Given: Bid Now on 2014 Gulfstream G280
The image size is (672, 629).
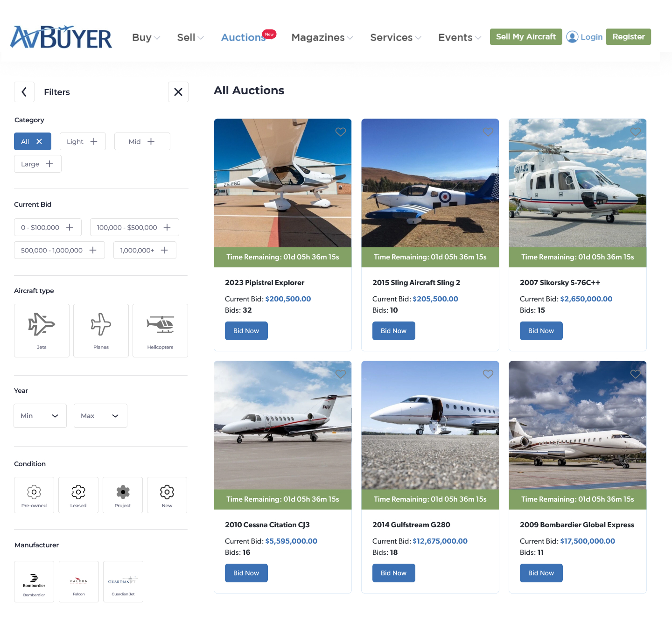Looking at the screenshot, I should (394, 573).
